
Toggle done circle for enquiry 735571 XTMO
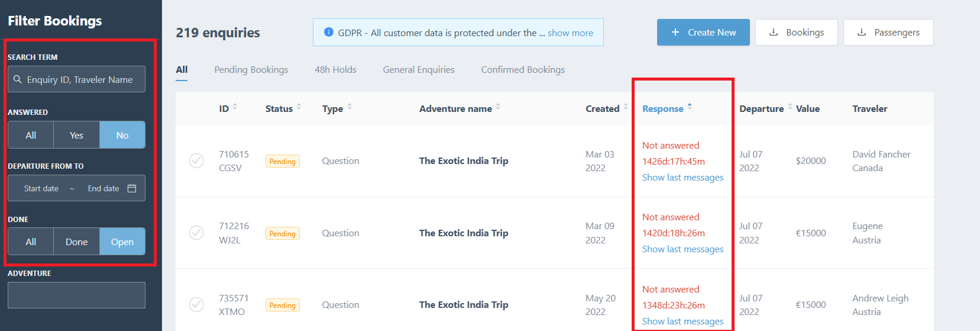(196, 304)
